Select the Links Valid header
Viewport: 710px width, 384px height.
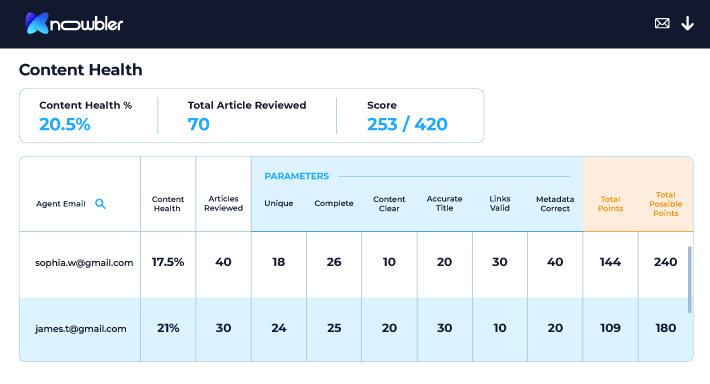pyautogui.click(x=499, y=203)
